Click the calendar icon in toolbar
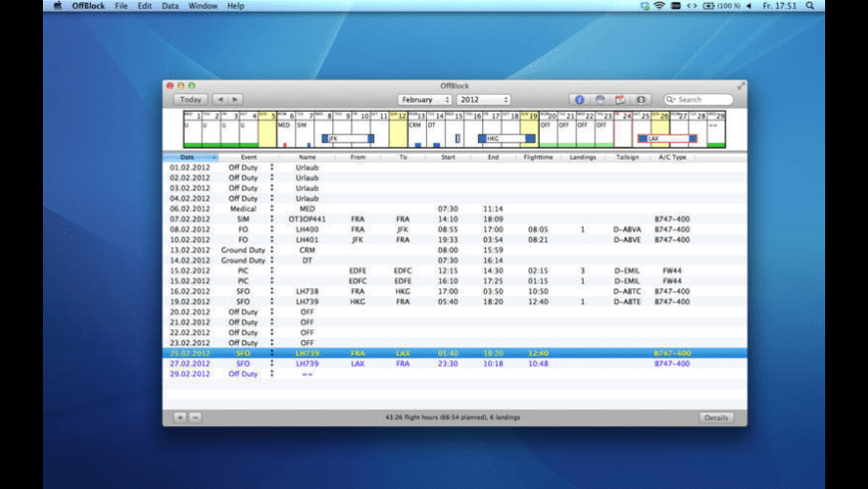The image size is (868, 489). 620,100
